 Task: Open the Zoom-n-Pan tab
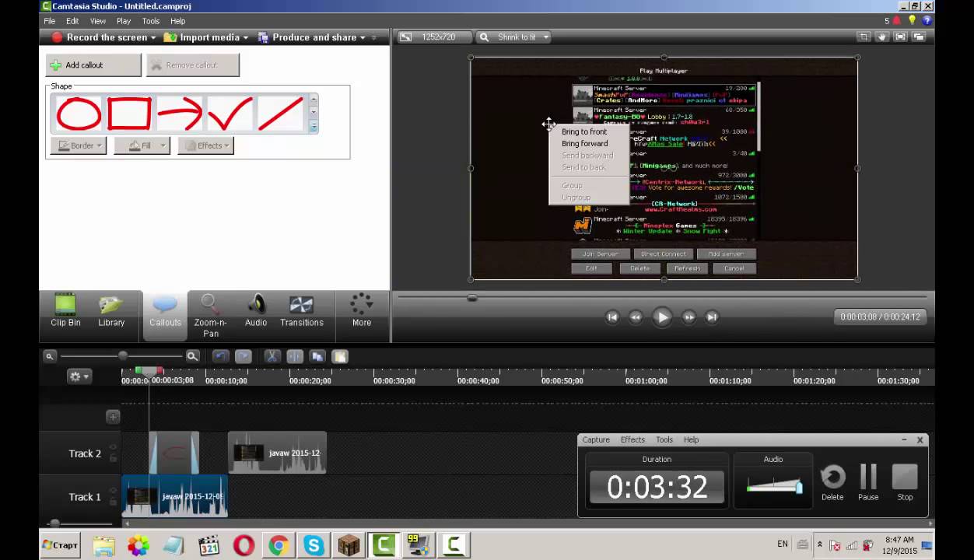210,316
